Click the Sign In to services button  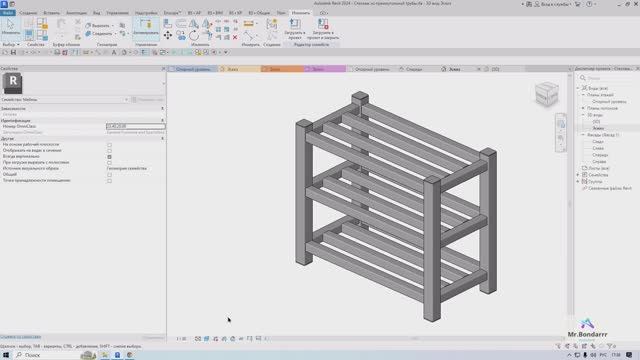pyautogui.click(x=553, y=4)
